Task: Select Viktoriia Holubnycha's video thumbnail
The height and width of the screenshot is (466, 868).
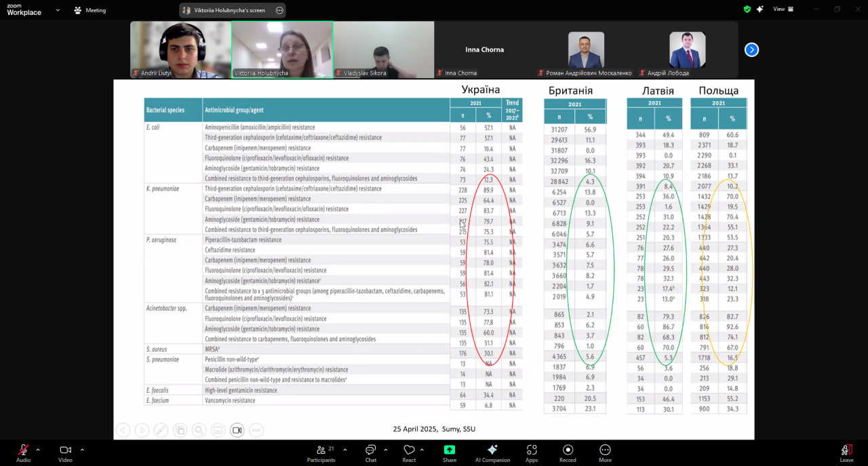Action: (x=282, y=50)
